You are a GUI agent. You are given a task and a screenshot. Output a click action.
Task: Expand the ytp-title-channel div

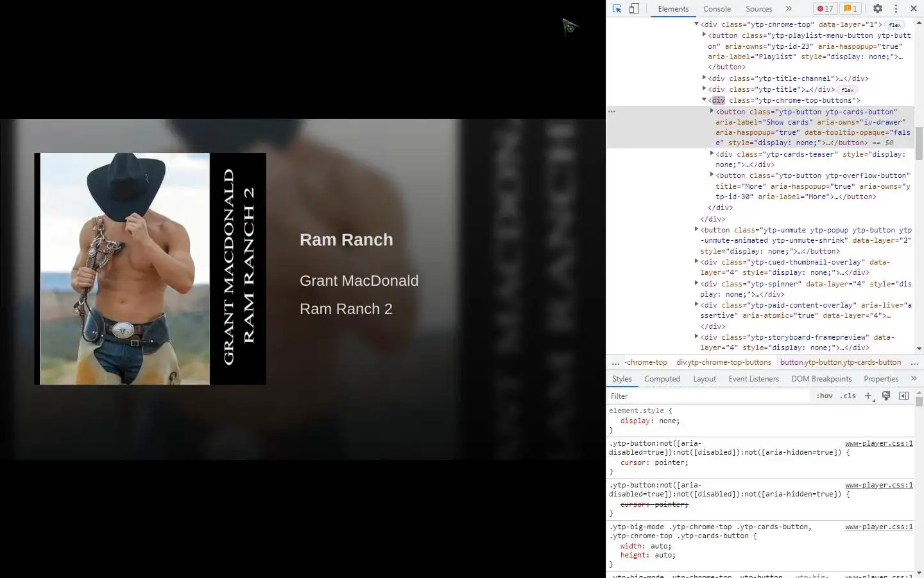[x=704, y=78]
